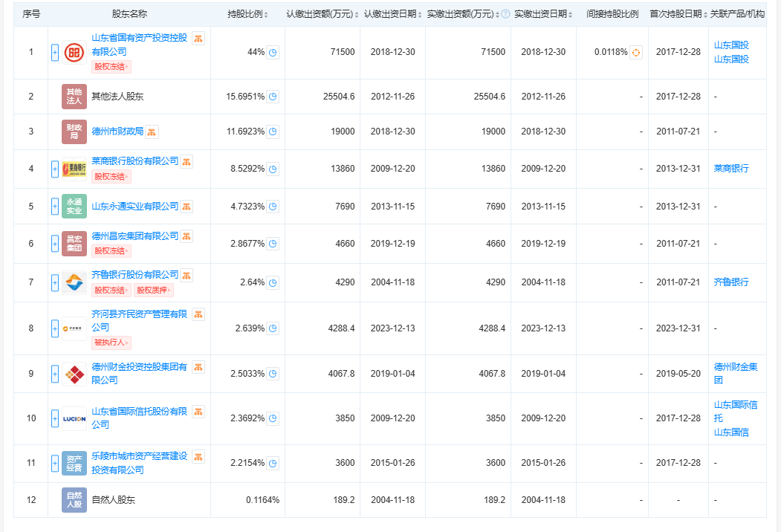Screen dimensions: 781x532
Task: Open 山东省国际信托股份有限公司 link
Action: tap(140, 418)
